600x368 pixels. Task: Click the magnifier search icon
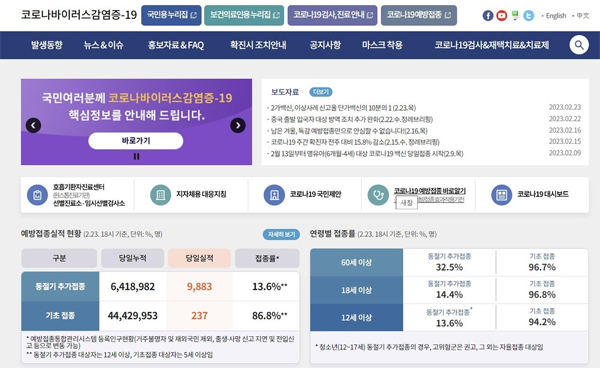(579, 45)
